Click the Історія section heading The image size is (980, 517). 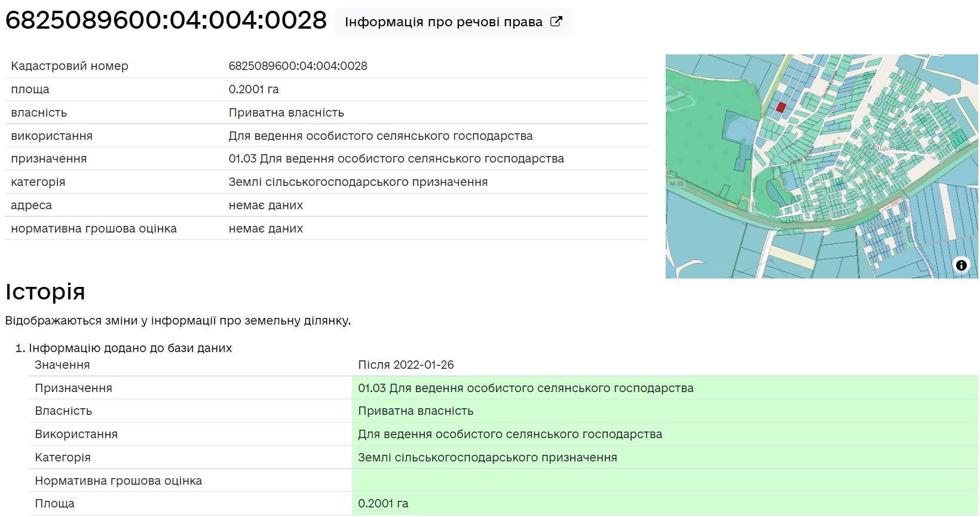pyautogui.click(x=45, y=292)
